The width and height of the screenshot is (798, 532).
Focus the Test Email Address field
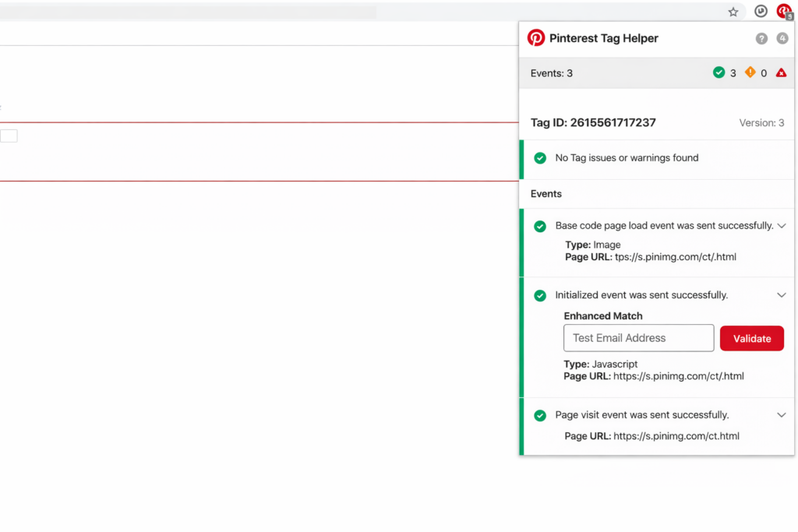pos(638,338)
